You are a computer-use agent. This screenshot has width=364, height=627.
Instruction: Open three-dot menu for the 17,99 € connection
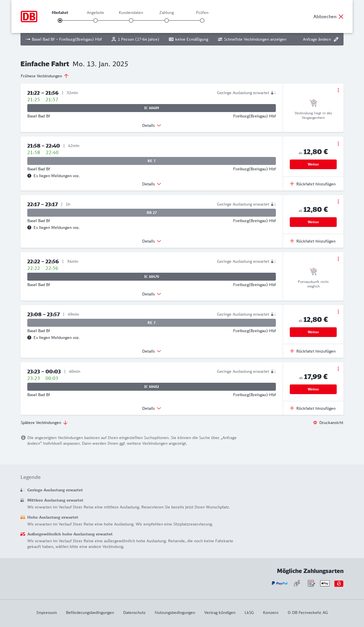[x=338, y=369]
